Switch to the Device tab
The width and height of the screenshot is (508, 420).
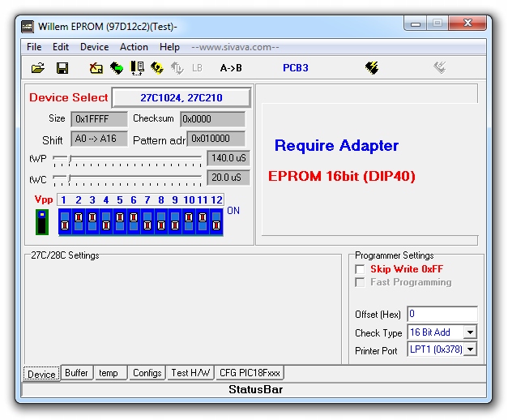[x=41, y=374]
